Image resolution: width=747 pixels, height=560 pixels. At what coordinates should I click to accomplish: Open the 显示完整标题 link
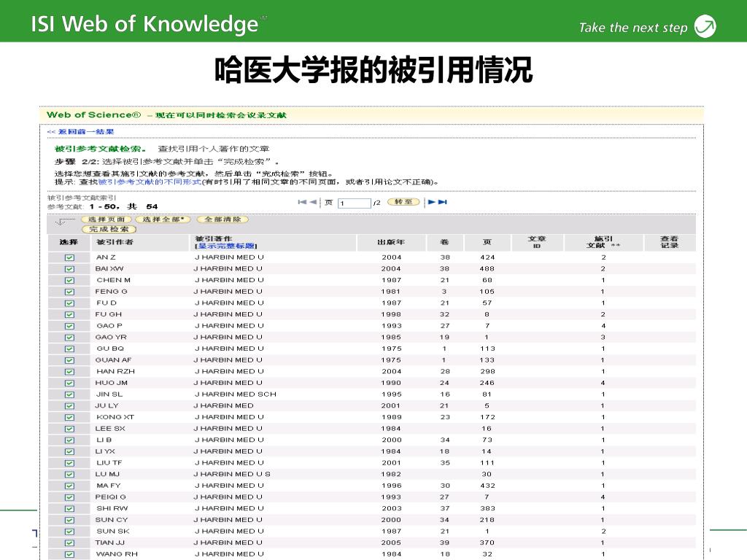click(x=226, y=246)
